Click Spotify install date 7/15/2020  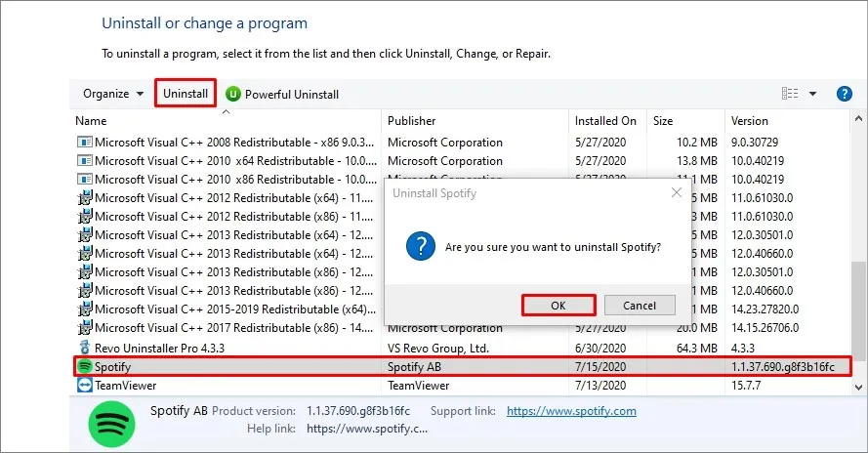pyautogui.click(x=600, y=367)
